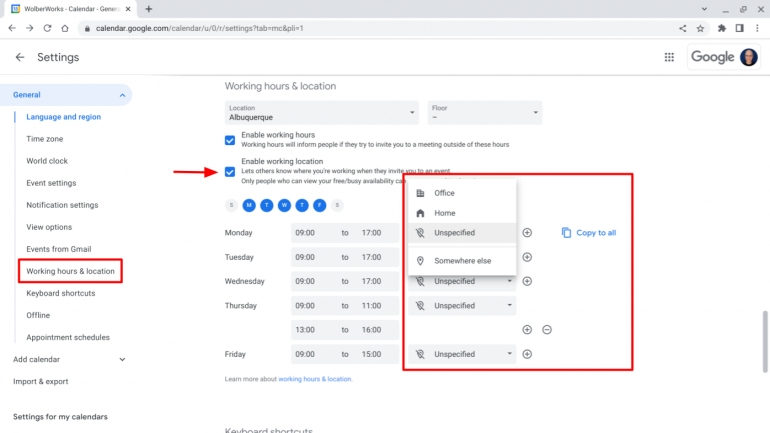
Task: Open the Google apps grid
Action: 669,57
